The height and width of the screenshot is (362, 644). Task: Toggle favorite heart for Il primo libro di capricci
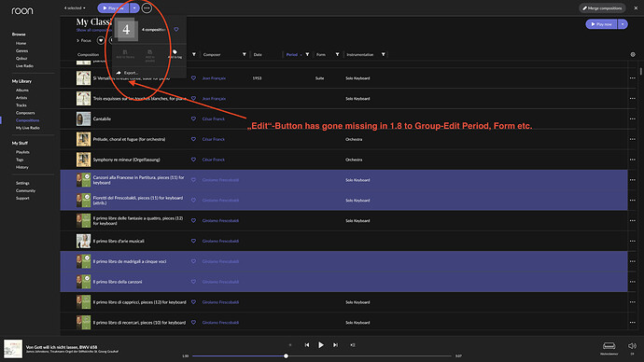tap(193, 302)
